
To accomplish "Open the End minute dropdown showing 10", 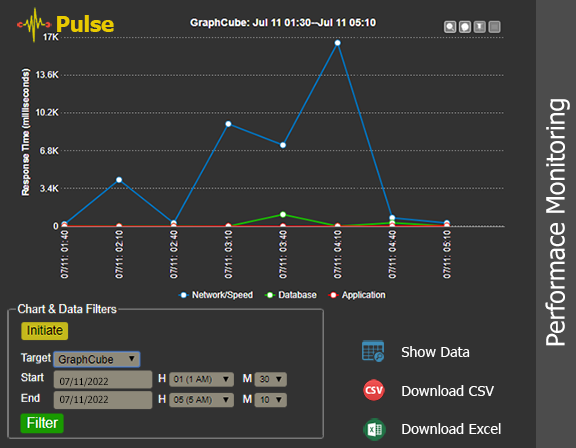I will 270,400.
